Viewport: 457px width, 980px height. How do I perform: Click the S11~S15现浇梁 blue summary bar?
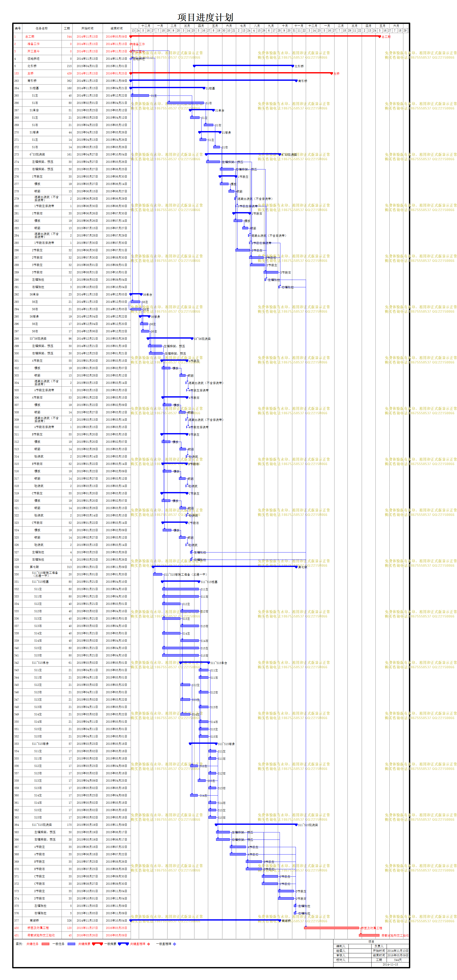256,824
